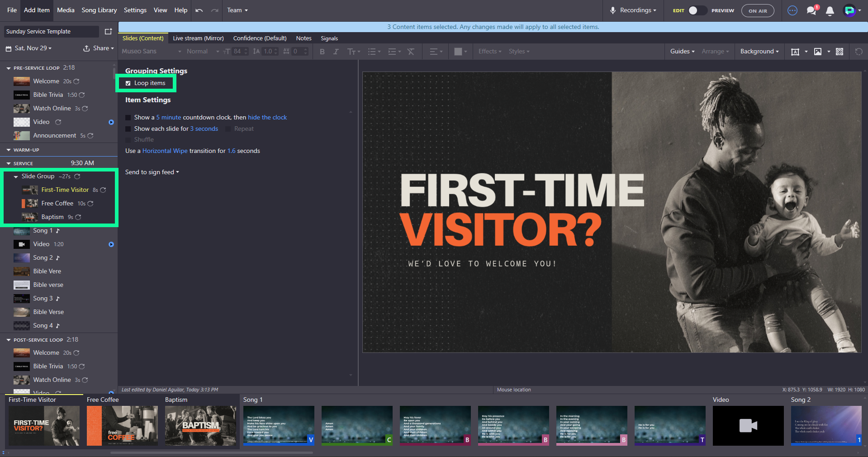
Task: Click the fill color swatch in toolbar
Action: [x=458, y=52]
